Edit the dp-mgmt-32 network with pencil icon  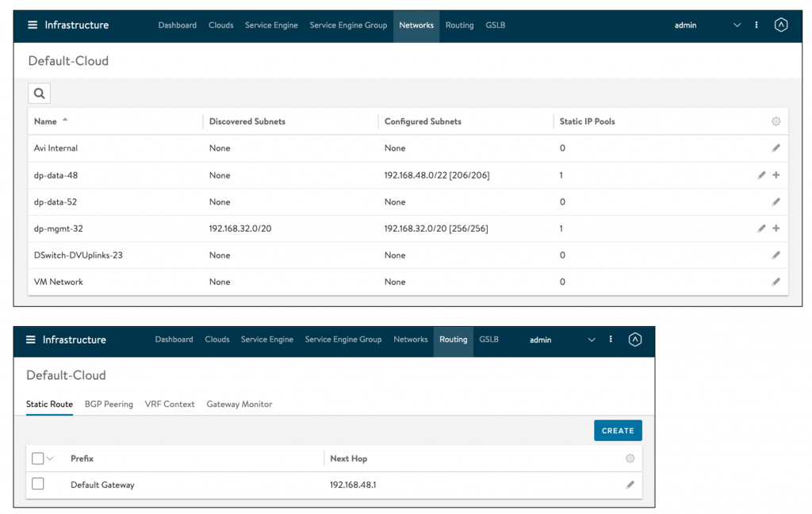tap(761, 228)
